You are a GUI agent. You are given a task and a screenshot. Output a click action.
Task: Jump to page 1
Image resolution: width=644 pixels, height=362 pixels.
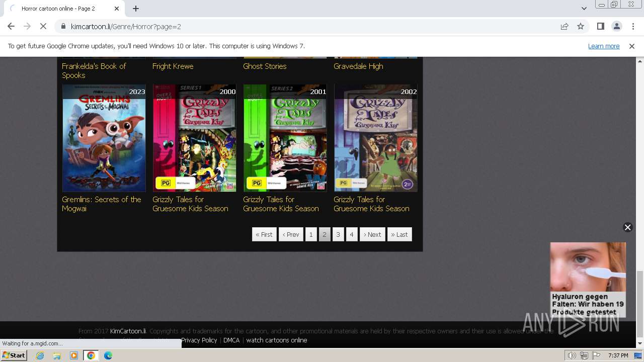[311, 234]
